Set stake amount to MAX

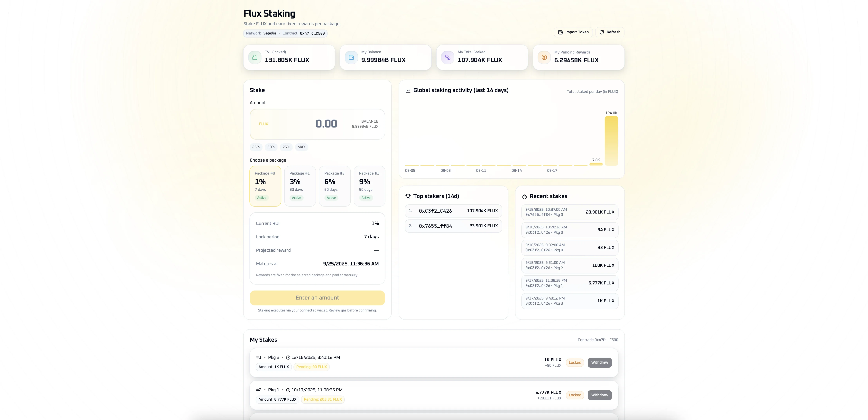point(301,147)
